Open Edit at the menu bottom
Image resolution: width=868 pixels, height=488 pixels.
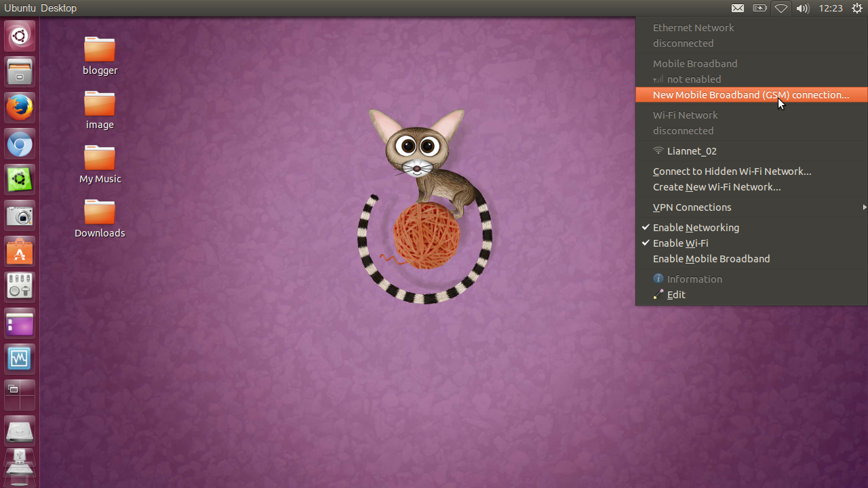(x=676, y=294)
